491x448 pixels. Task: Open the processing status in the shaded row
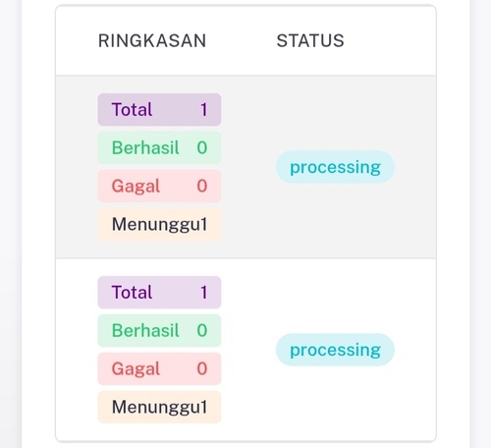point(335,167)
